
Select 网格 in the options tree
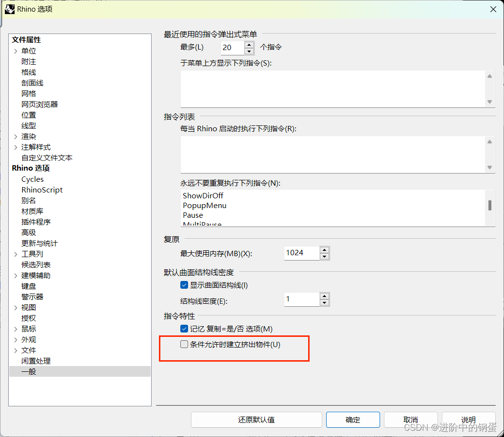tap(29, 94)
